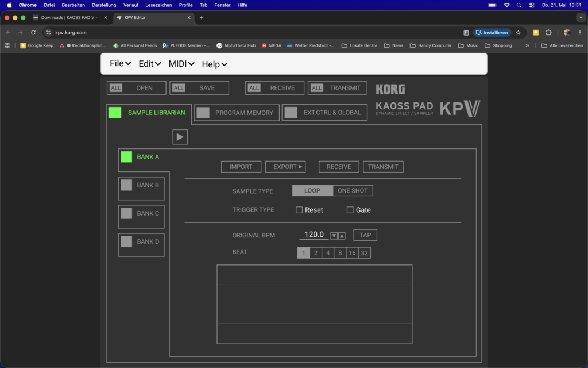588x368 pixels.
Task: Open the Google Keep bookmark
Action: click(x=37, y=45)
